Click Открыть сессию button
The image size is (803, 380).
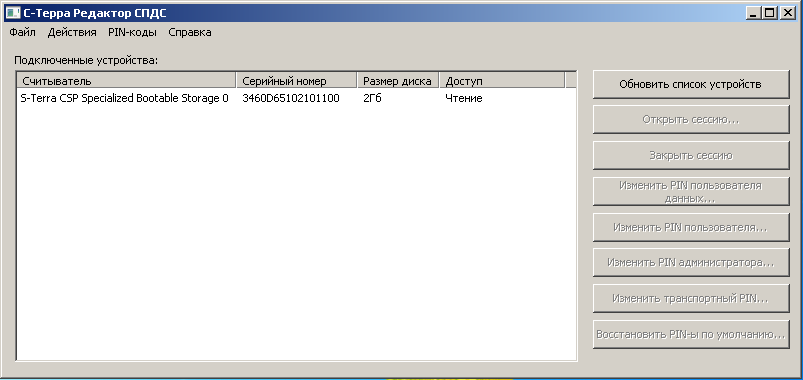pyautogui.click(x=691, y=120)
